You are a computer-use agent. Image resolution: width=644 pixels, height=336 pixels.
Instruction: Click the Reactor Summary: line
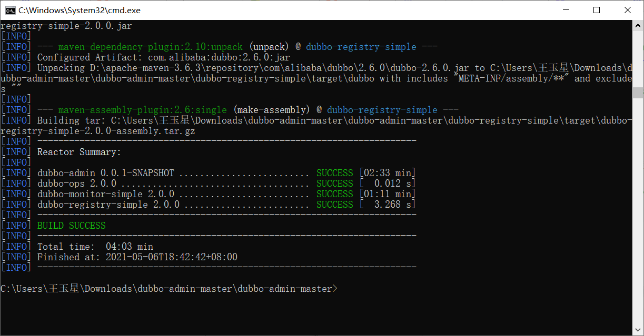coord(79,152)
